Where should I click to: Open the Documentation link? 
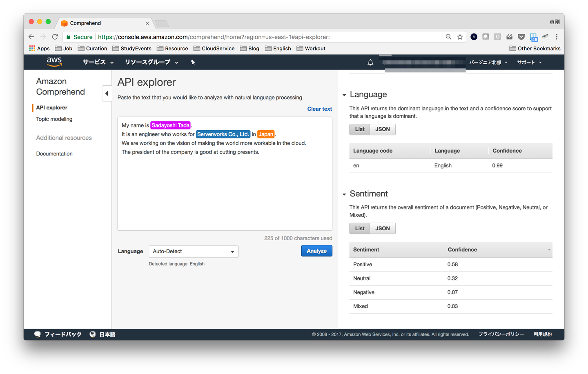54,154
